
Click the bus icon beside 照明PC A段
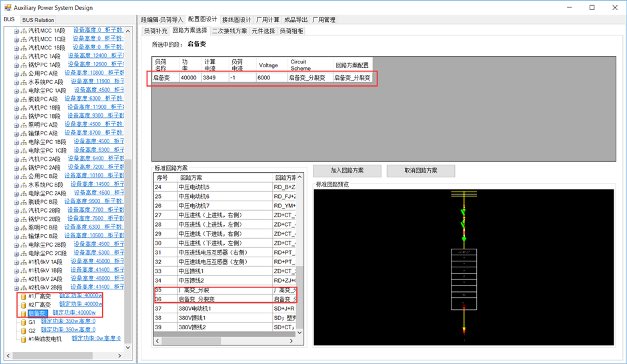click(x=23, y=125)
